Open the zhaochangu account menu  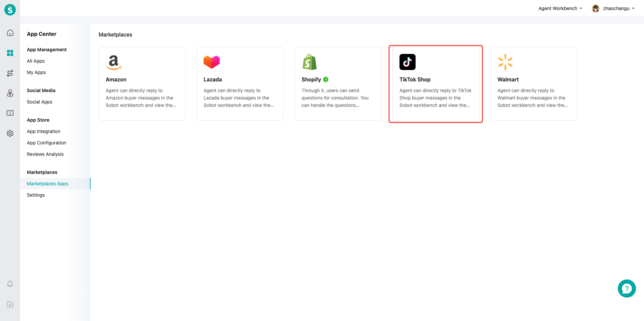(x=618, y=8)
